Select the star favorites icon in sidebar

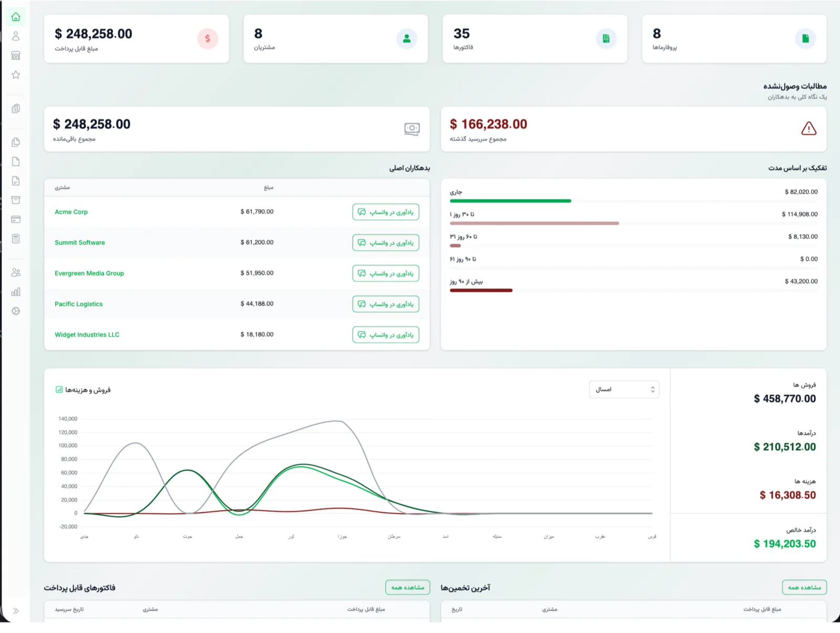point(16,75)
